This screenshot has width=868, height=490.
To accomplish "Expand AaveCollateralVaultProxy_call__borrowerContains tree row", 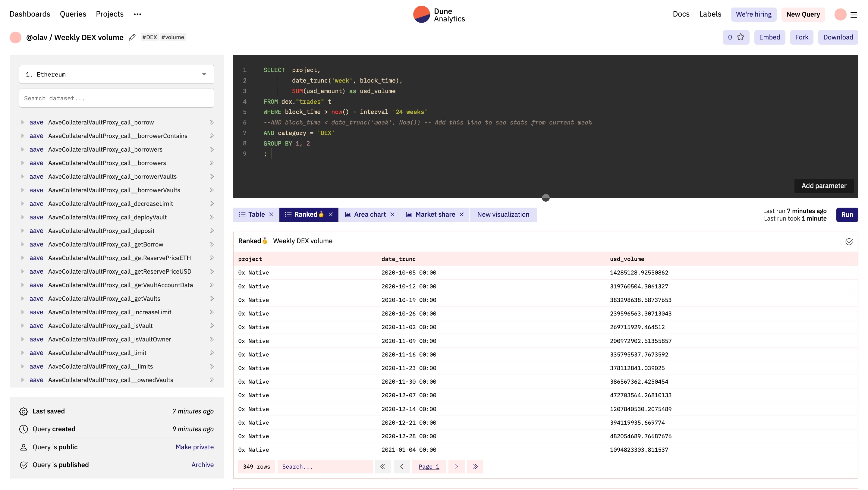I will (x=23, y=136).
